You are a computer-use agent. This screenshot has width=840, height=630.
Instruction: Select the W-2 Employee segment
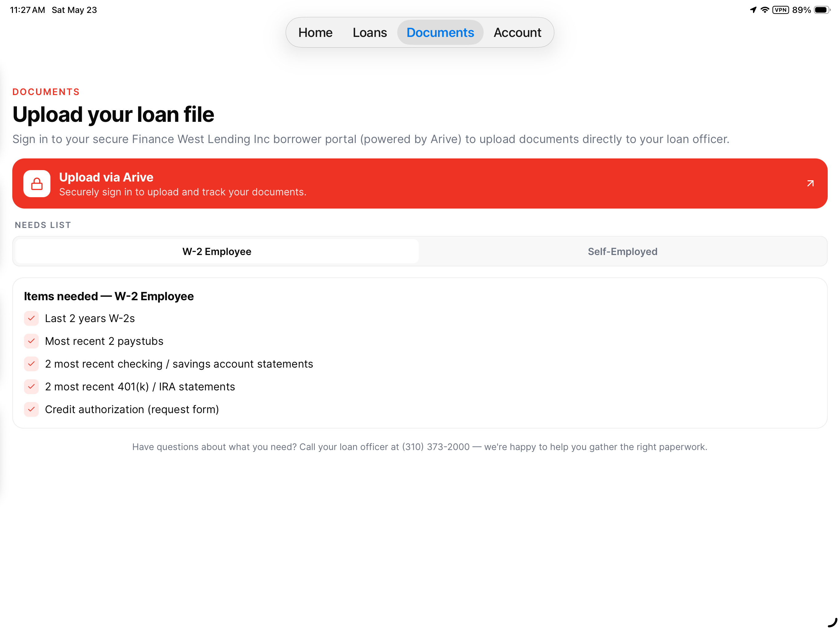pos(217,251)
